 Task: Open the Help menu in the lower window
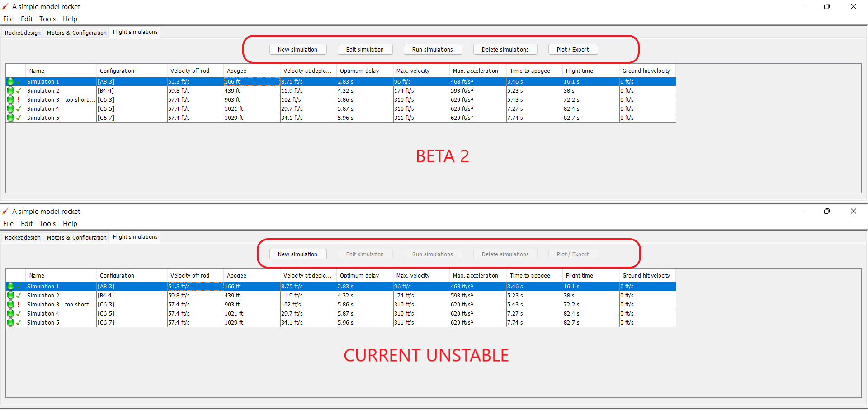tap(70, 223)
